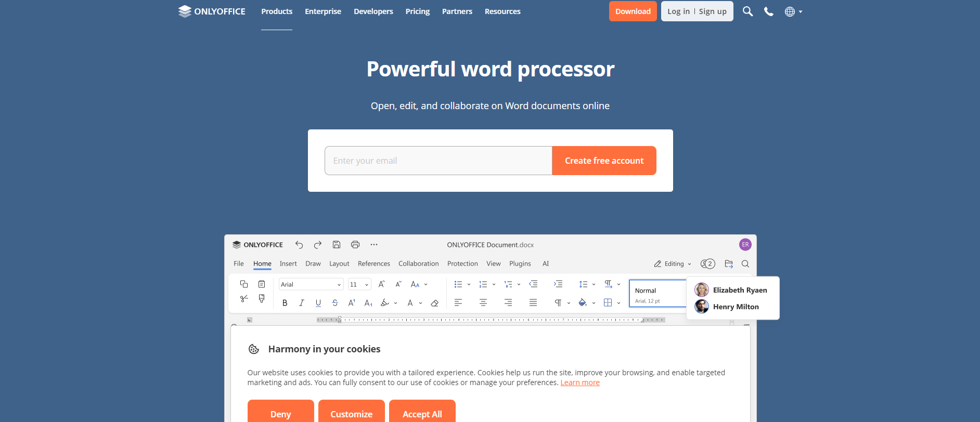The image size is (980, 422).
Task: Click the Open file location folder icon
Action: 729,264
